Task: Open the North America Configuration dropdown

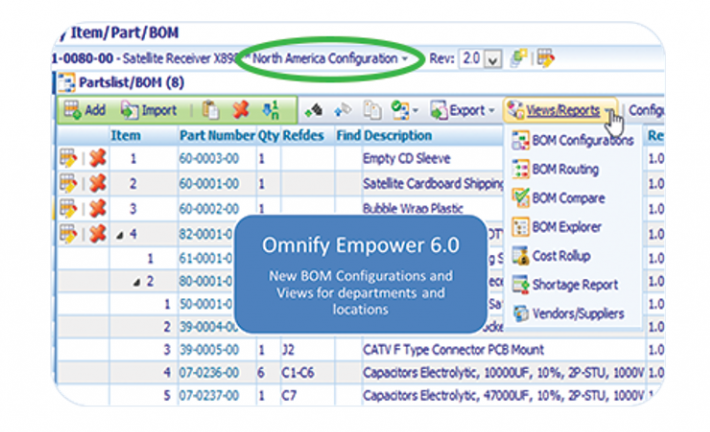Action: coord(331,59)
